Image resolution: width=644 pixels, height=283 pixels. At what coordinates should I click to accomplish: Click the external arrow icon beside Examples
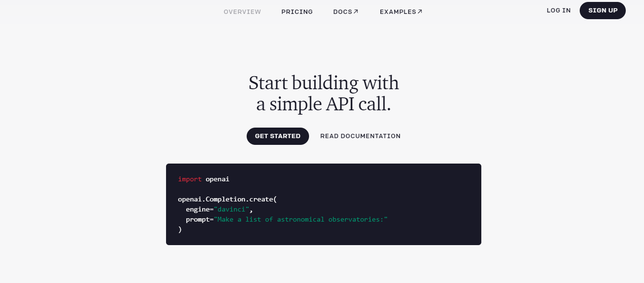[x=420, y=12]
